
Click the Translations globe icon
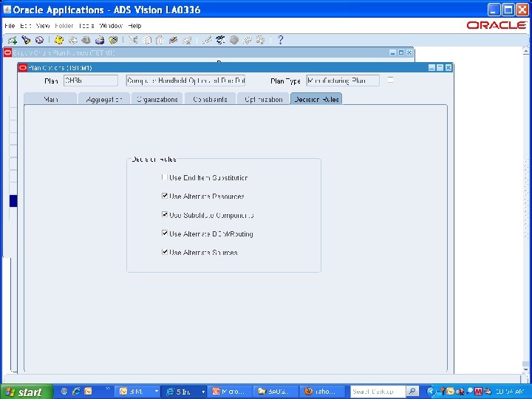tap(233, 40)
